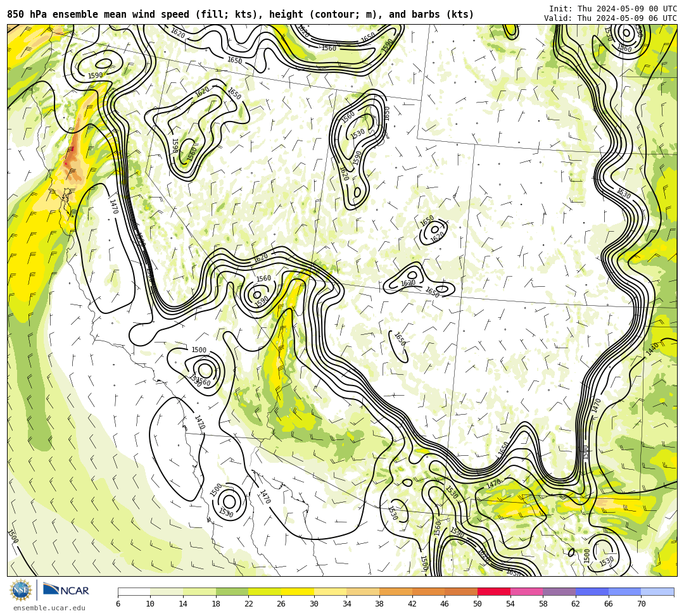
Task: Click the colorbar tick label 50
Action: [x=478, y=604]
